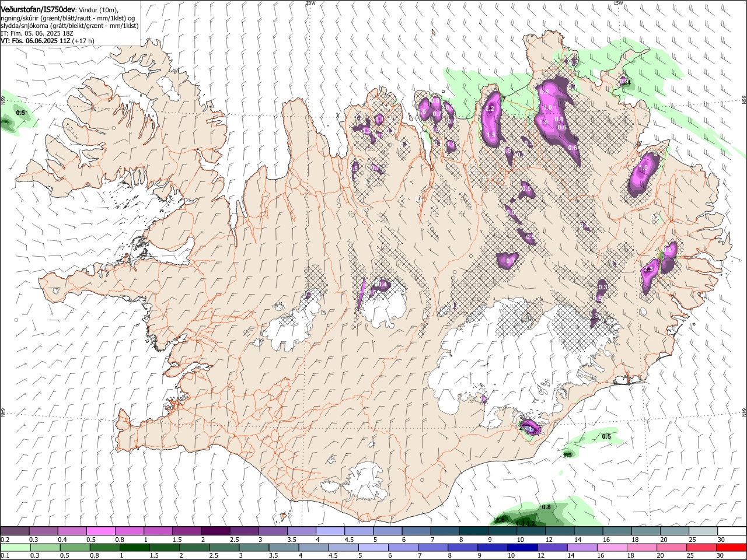Pick the darkest purple 2–2.5 snow scale swatch
This screenshot has height=560, width=747.
[215, 531]
